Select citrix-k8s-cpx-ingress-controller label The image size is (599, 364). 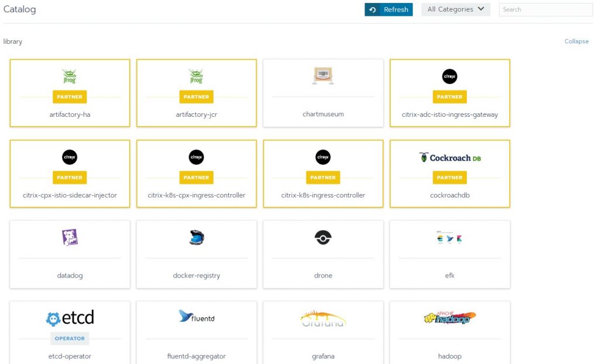coord(197,195)
